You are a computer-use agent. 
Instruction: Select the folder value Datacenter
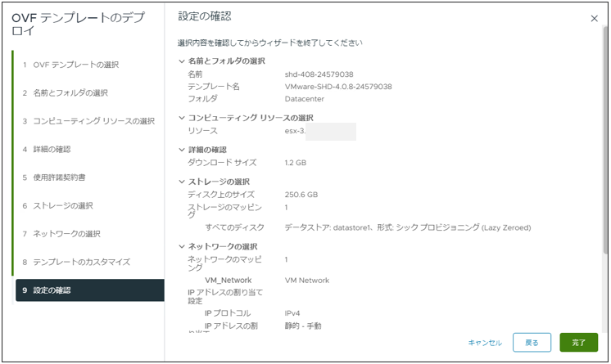(x=305, y=99)
